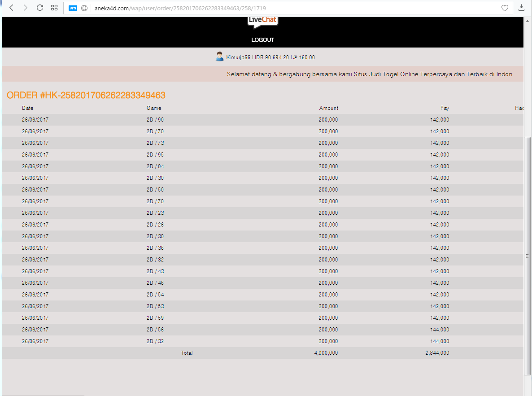Open the tab grid overview

click(54, 8)
